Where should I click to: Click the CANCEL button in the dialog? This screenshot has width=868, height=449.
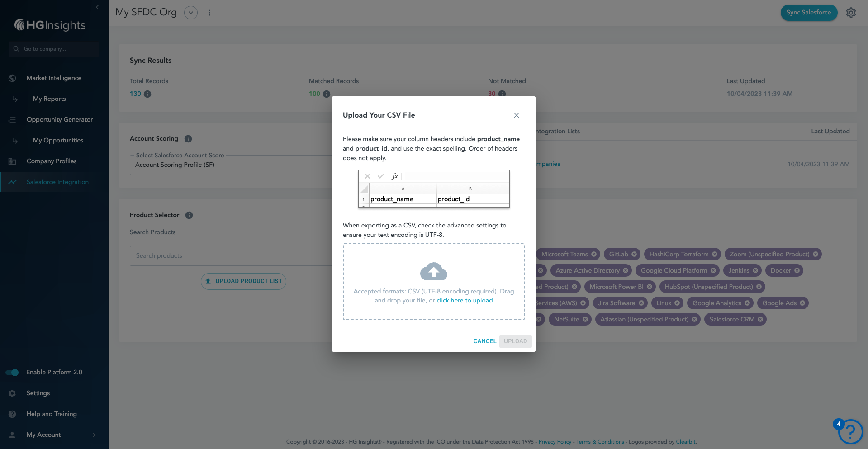pyautogui.click(x=485, y=341)
